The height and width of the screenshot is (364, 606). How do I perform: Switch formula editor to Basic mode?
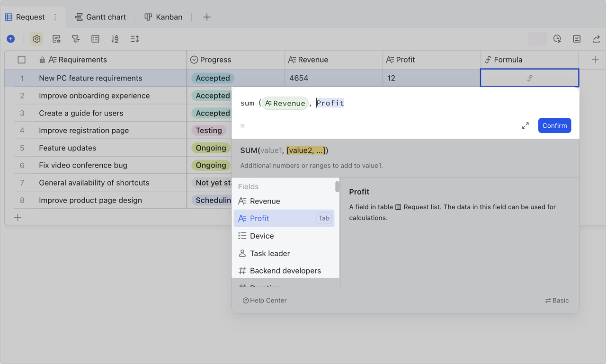557,300
